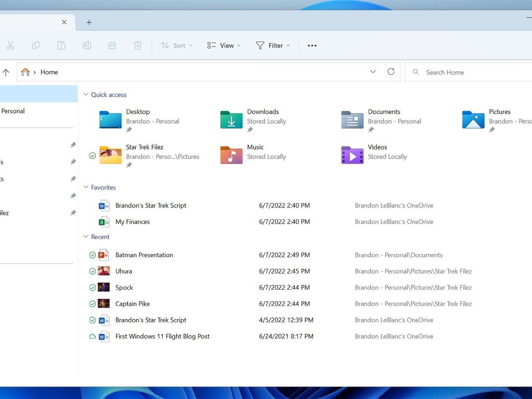The width and height of the screenshot is (532, 399).
Task: Open the Sort dropdown menu
Action: tap(176, 45)
